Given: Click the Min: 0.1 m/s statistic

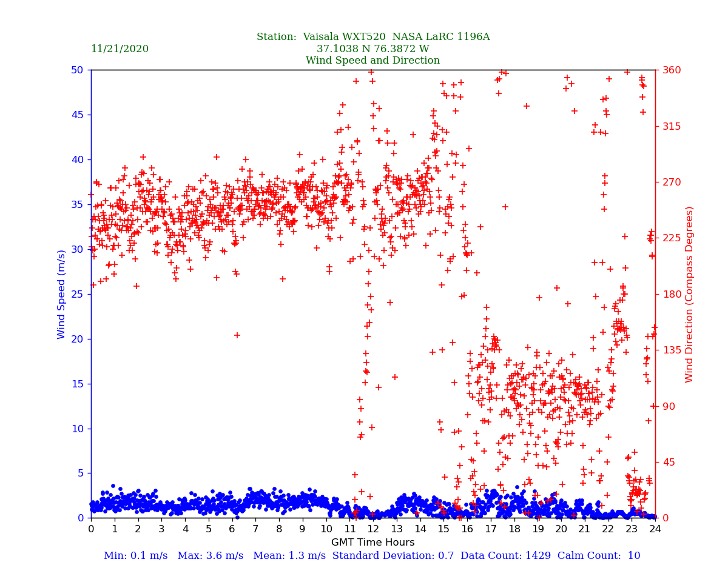Looking at the screenshot, I should tap(135, 556).
